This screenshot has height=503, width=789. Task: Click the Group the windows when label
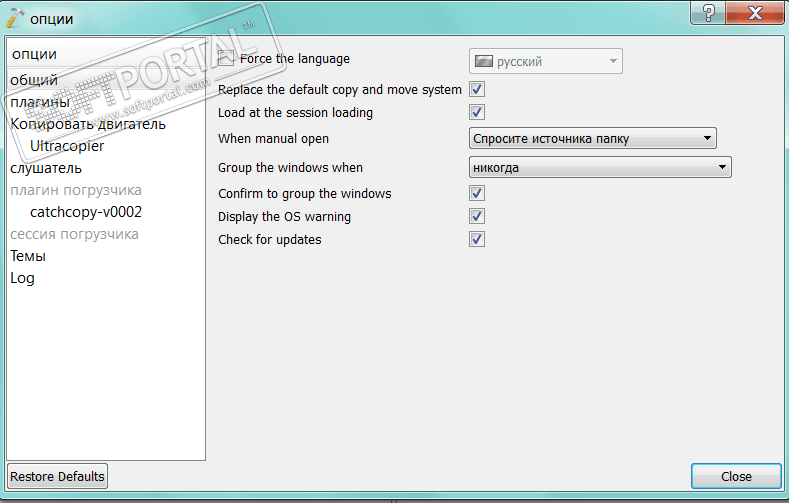(290, 167)
